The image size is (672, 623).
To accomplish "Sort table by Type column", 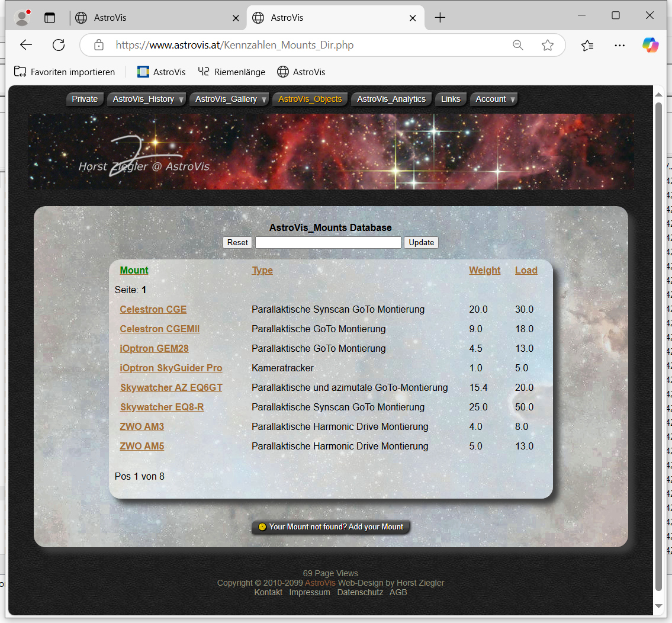I will (262, 270).
